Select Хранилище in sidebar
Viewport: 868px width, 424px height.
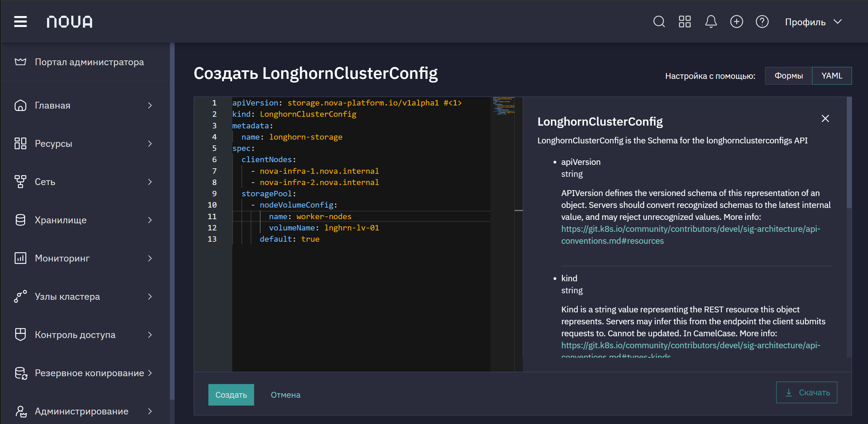click(x=85, y=220)
